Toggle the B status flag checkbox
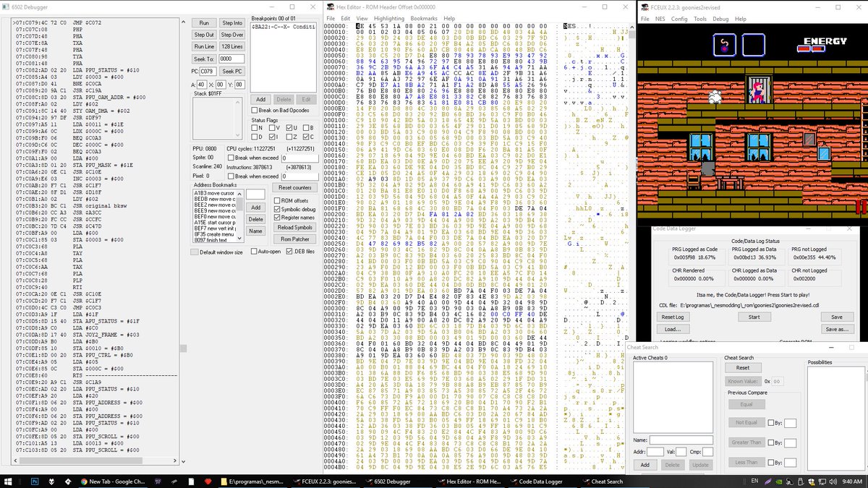Screen dimensions: 868x488 click(309, 127)
